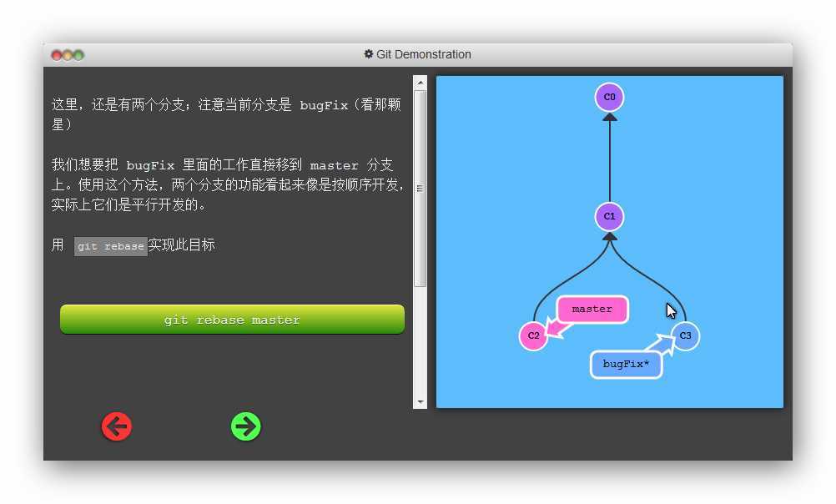Screen dimensions: 836x504
Task: Click the green maximize window dot
Action: click(78, 55)
